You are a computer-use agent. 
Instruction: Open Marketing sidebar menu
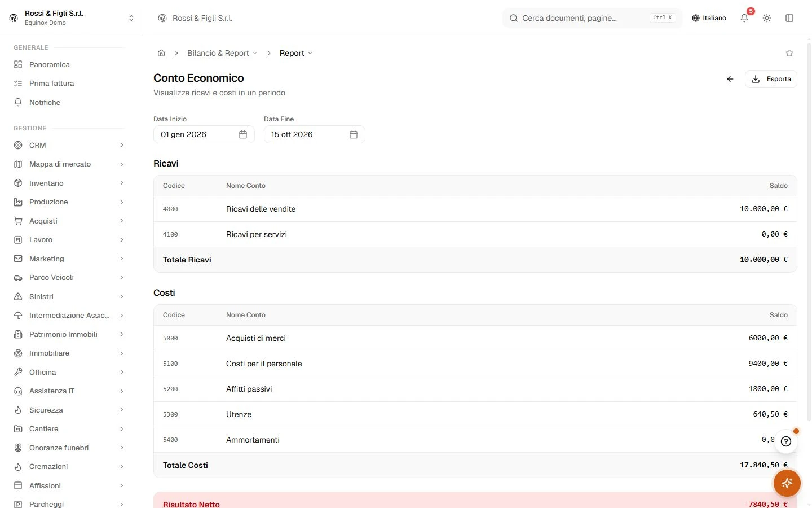pyautogui.click(x=69, y=259)
